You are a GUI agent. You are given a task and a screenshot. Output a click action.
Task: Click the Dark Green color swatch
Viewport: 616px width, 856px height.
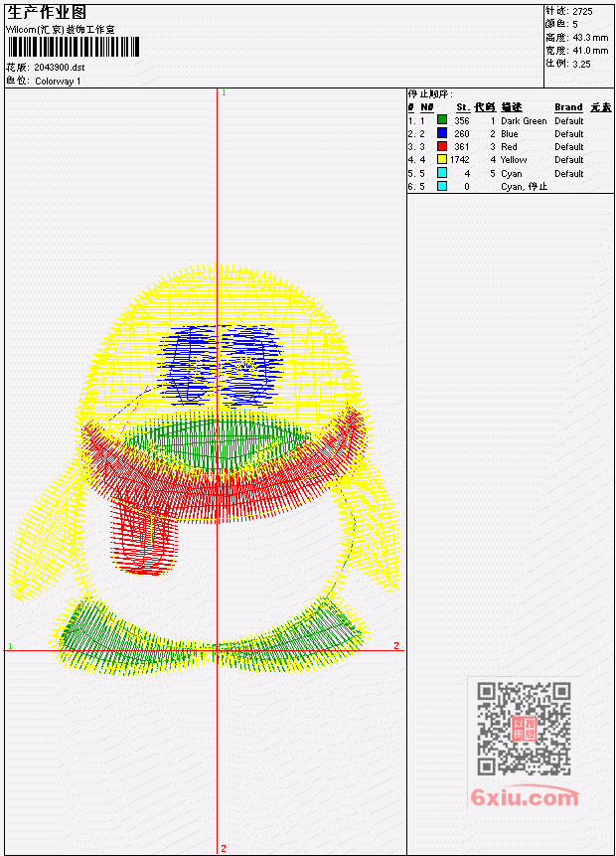click(442, 120)
